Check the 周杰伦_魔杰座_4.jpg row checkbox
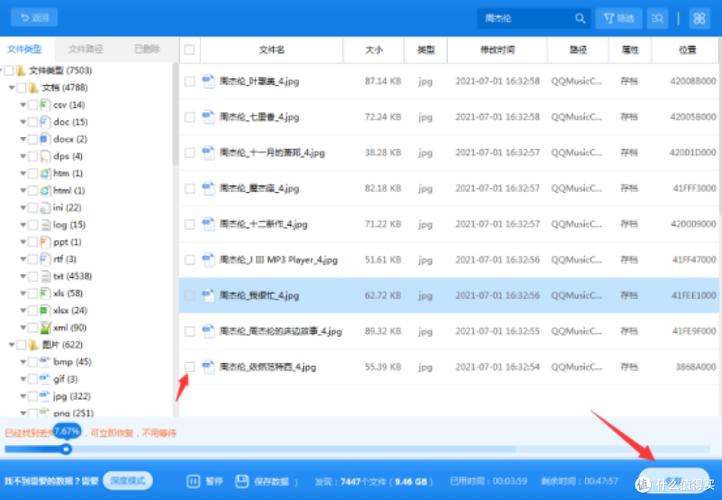This screenshot has width=722, height=500. (189, 188)
